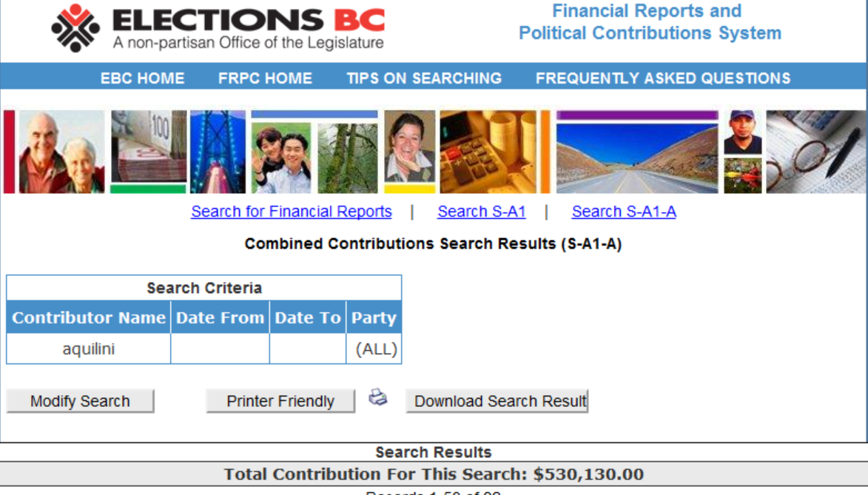Image resolution: width=868 pixels, height=495 pixels.
Task: Click the Printer Friendly button
Action: (280, 401)
